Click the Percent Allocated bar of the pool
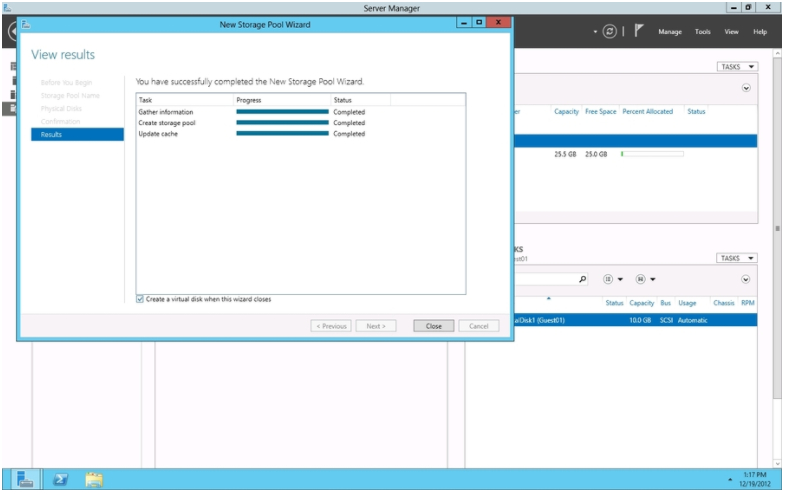Image resolution: width=786 pixels, height=494 pixels. [x=652, y=154]
